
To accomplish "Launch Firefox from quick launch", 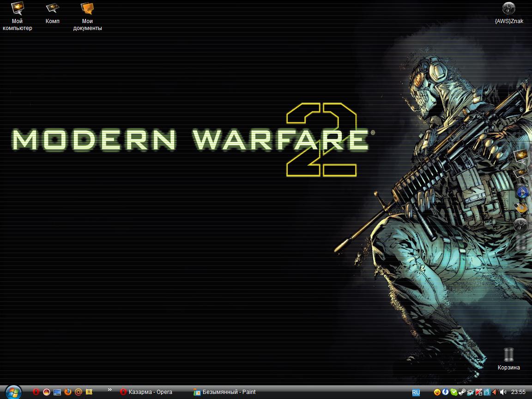I will (68, 392).
